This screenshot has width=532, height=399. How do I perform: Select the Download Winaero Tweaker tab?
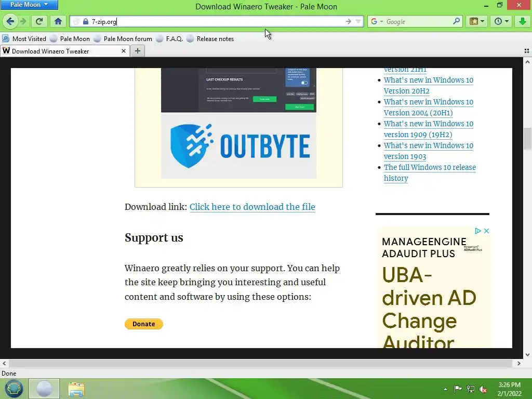pyautogui.click(x=64, y=51)
